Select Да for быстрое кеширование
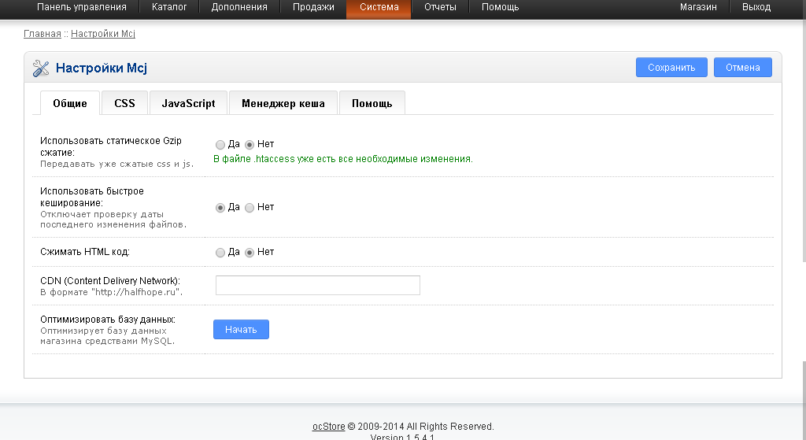The width and height of the screenshot is (806, 440). tap(220, 208)
